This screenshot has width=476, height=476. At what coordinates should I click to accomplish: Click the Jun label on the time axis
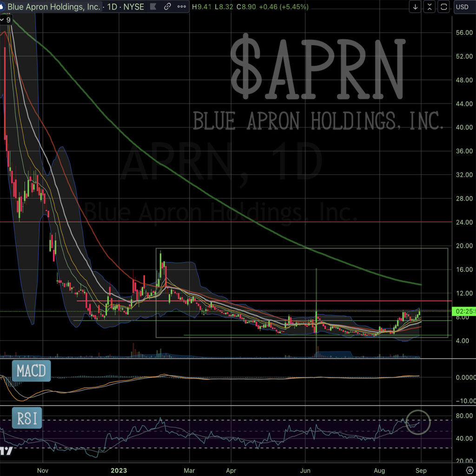305,470
